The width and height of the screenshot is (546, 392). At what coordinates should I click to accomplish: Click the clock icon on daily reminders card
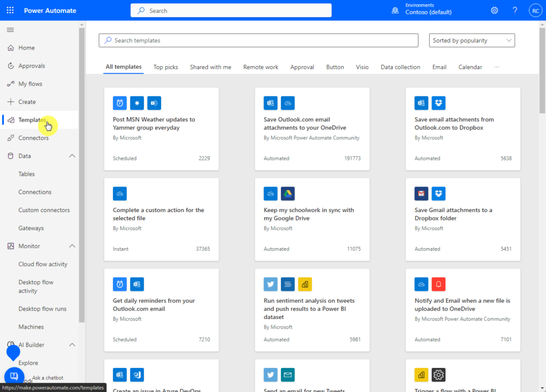(x=120, y=284)
